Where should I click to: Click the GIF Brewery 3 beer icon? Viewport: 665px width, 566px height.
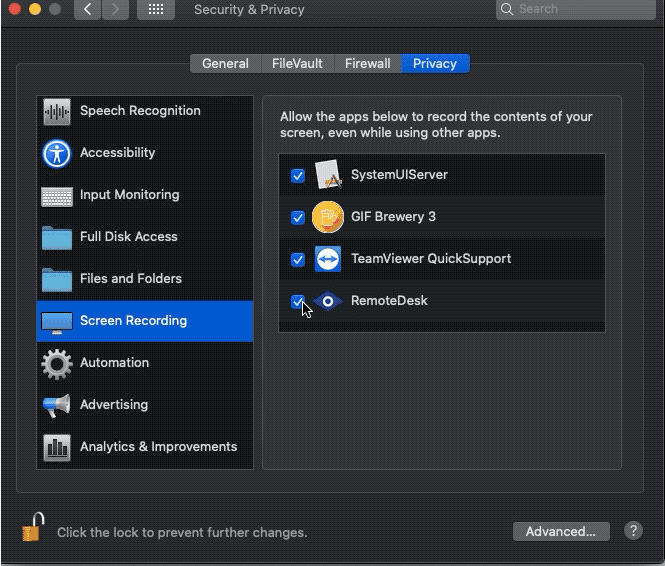point(328,217)
